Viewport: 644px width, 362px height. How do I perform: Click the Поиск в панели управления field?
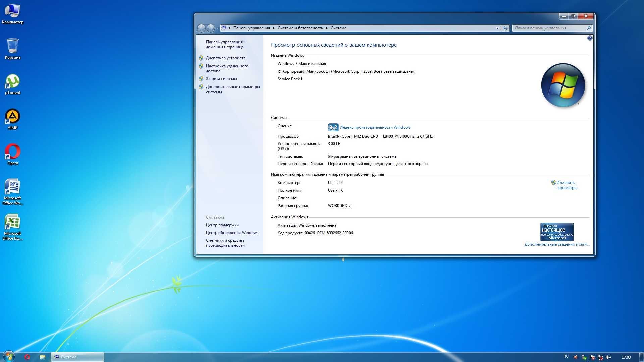(549, 28)
